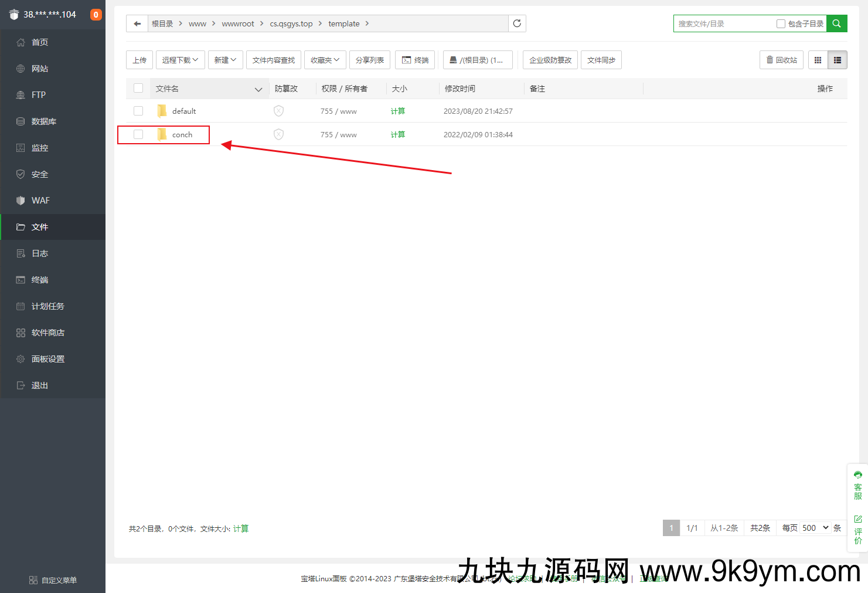This screenshot has width=868, height=593.
Task: Open the New (新建) dropdown menu
Action: pos(225,60)
